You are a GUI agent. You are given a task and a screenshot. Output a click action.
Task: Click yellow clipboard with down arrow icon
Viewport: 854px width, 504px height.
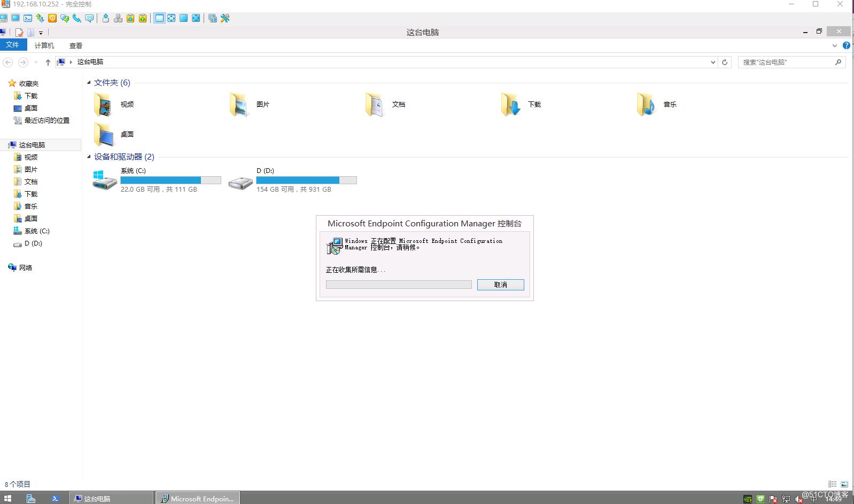click(130, 18)
